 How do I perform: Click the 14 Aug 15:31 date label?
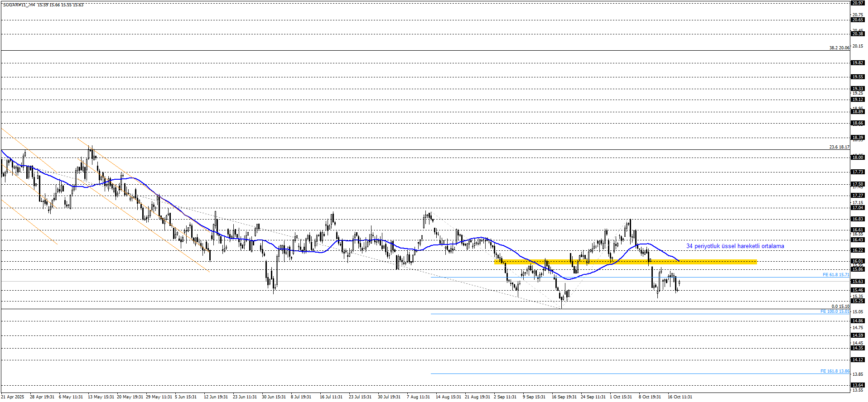tap(448, 397)
